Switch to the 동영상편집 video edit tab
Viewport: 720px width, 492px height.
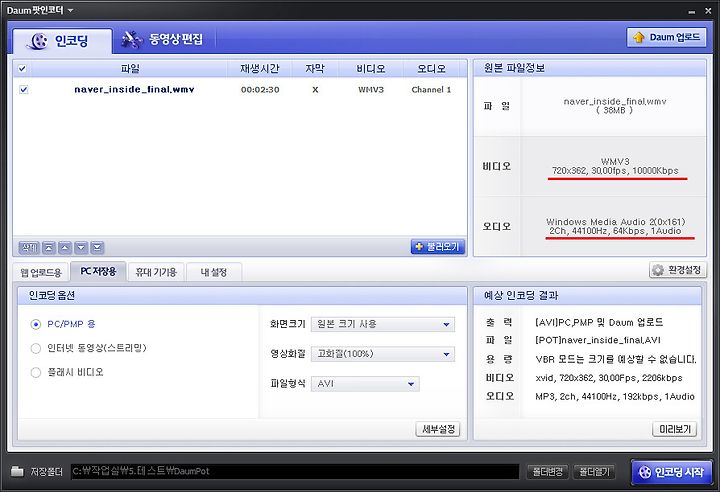(162, 39)
